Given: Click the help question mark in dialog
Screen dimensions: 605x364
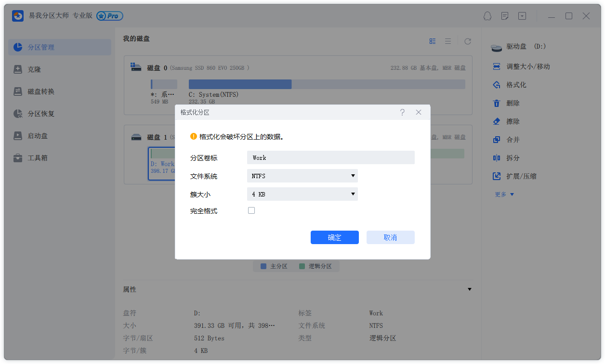Looking at the screenshot, I should pos(402,112).
